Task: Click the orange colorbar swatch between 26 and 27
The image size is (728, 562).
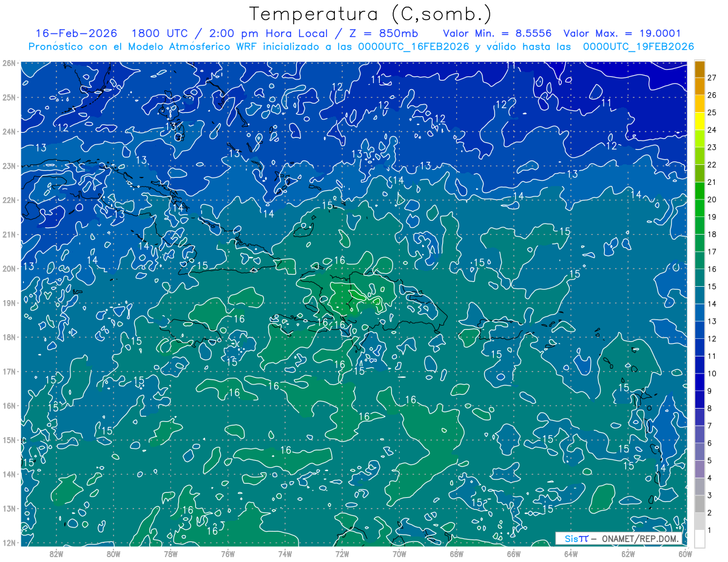Action: (x=699, y=87)
